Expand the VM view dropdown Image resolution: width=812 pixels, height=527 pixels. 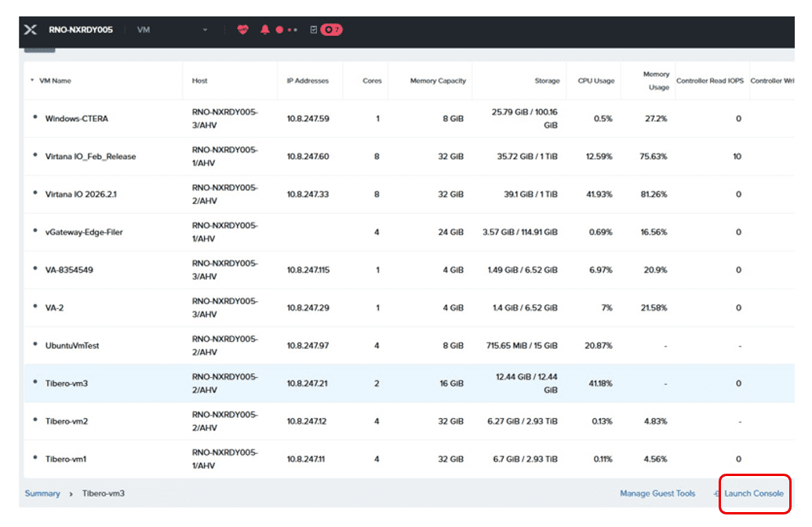(x=205, y=30)
